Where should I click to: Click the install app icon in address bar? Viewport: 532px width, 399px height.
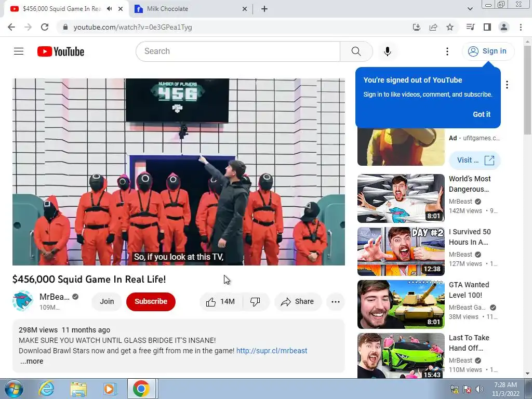pos(416,27)
